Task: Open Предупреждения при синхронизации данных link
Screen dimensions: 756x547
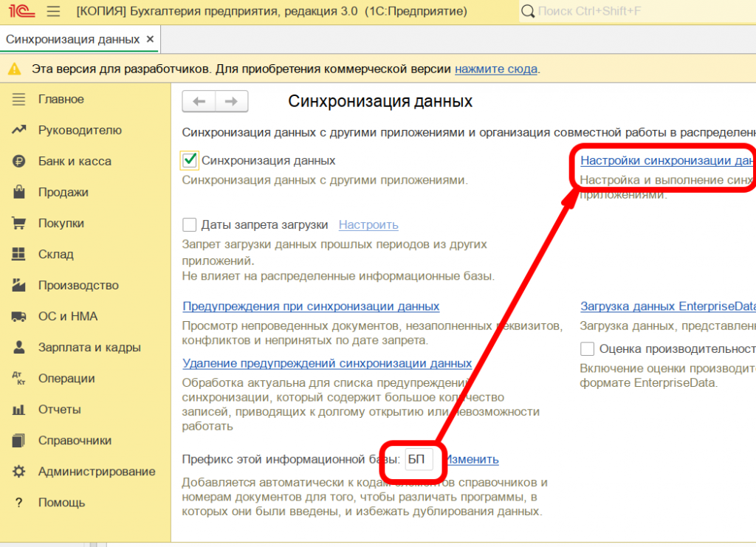Action: point(311,306)
